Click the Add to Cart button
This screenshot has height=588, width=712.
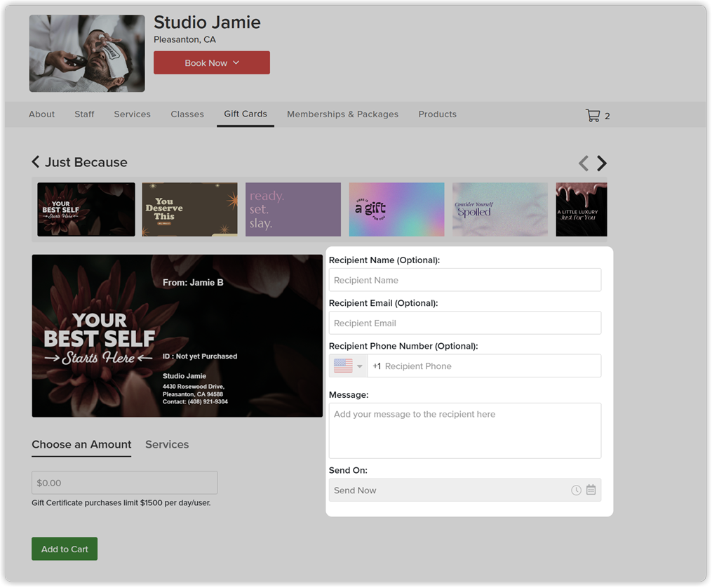[x=65, y=549]
